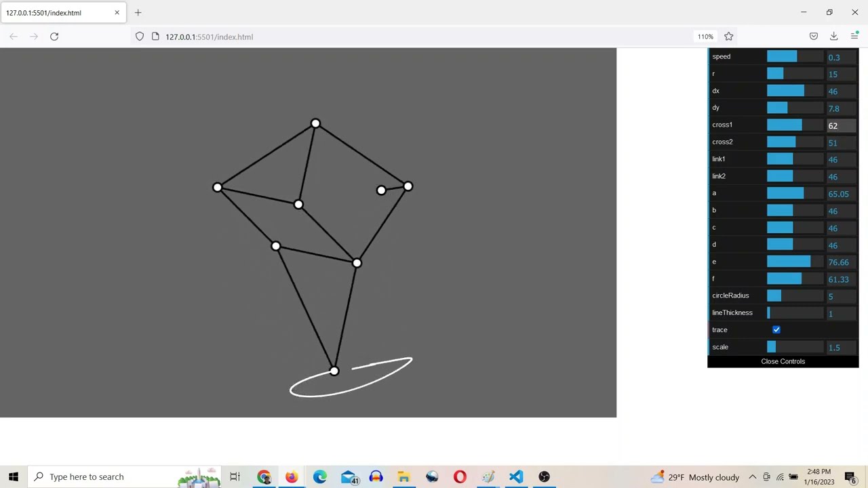The image size is (868, 488).
Task: Click the scale value field 1.5
Action: (841, 348)
